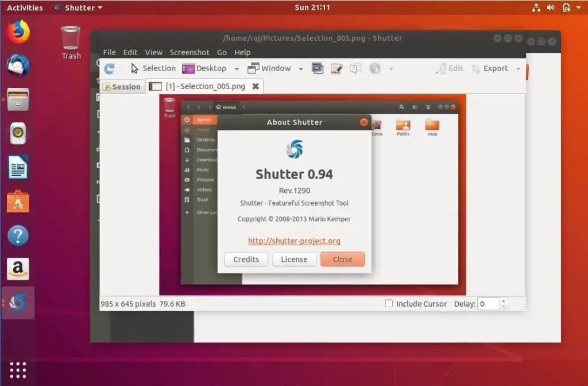
Task: Open the Files manager in the dock
Action: (18, 99)
